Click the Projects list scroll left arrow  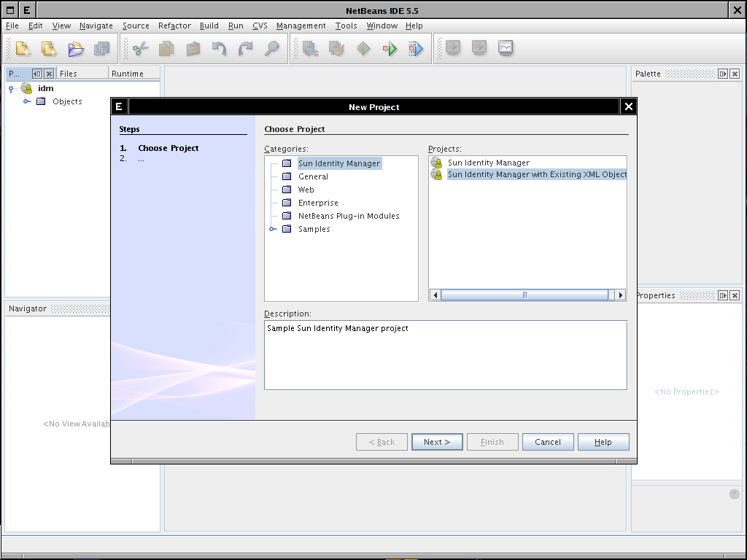(x=435, y=295)
